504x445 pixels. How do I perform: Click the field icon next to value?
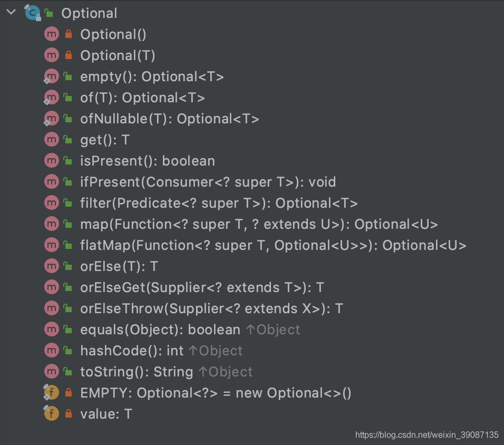coord(51,413)
